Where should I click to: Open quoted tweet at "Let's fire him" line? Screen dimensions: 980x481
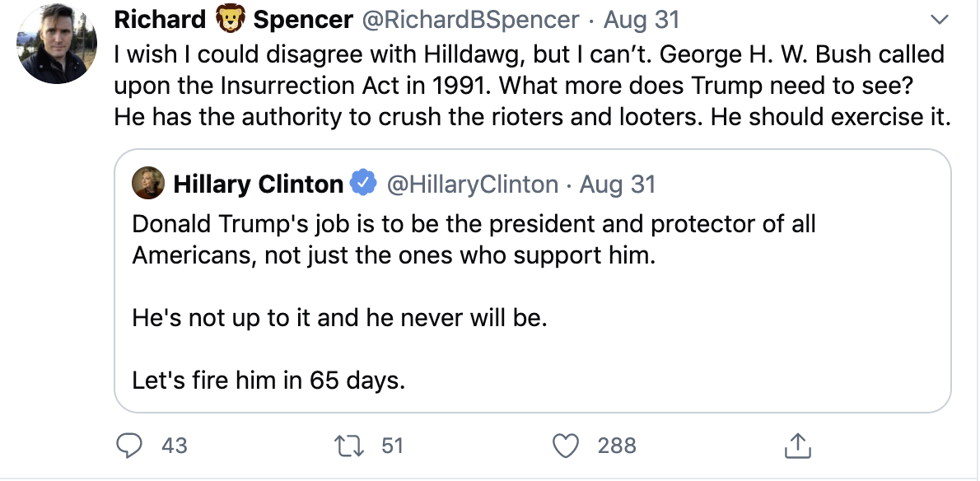tap(268, 381)
